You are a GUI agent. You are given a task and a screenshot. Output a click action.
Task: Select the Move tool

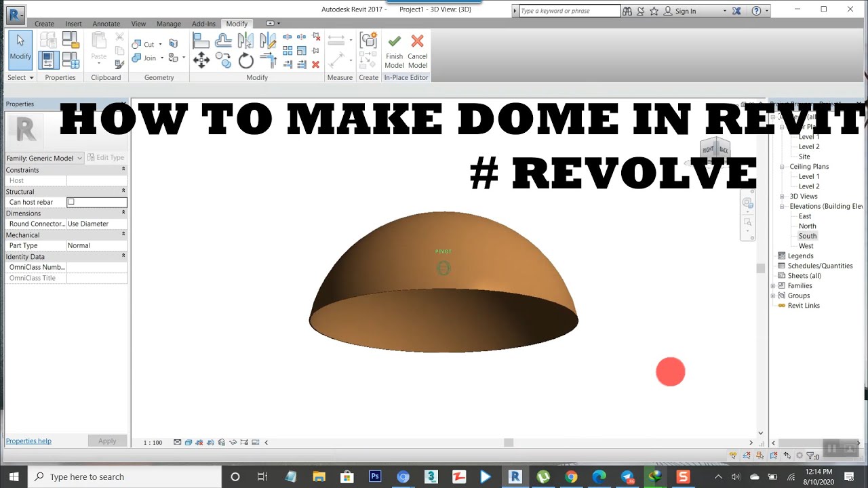pos(201,61)
